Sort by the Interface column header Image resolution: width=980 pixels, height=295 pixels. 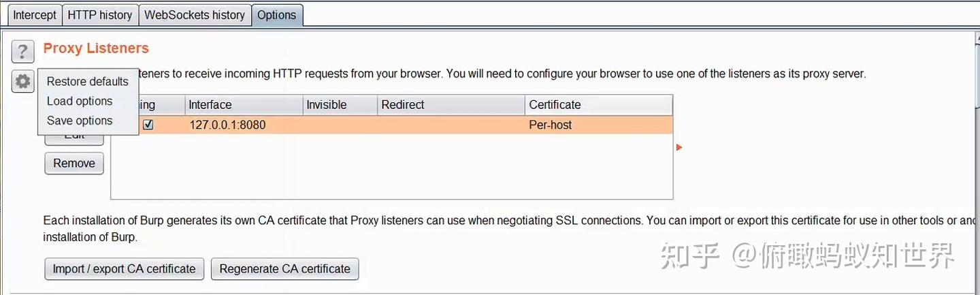tap(243, 105)
